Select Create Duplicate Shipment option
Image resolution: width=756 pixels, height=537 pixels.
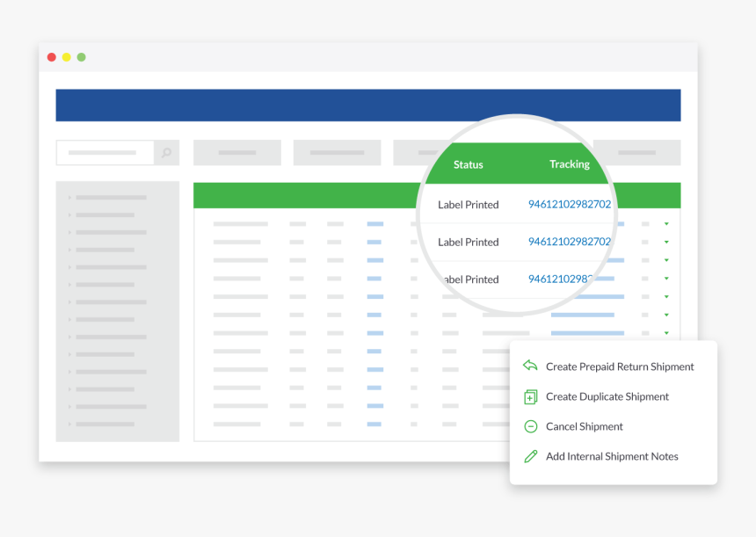point(607,396)
